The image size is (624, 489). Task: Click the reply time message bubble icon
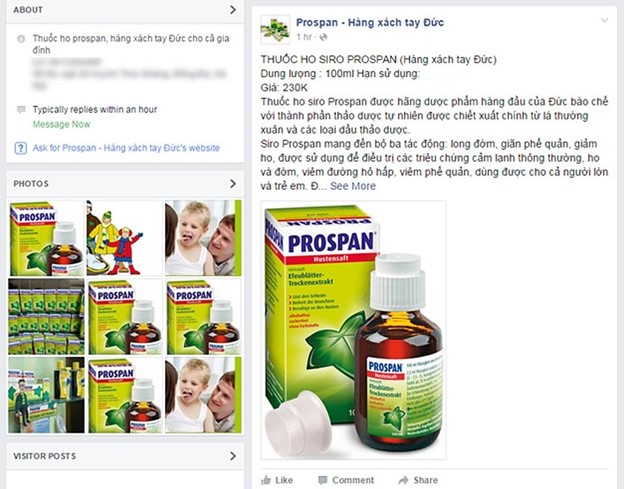[x=21, y=109]
